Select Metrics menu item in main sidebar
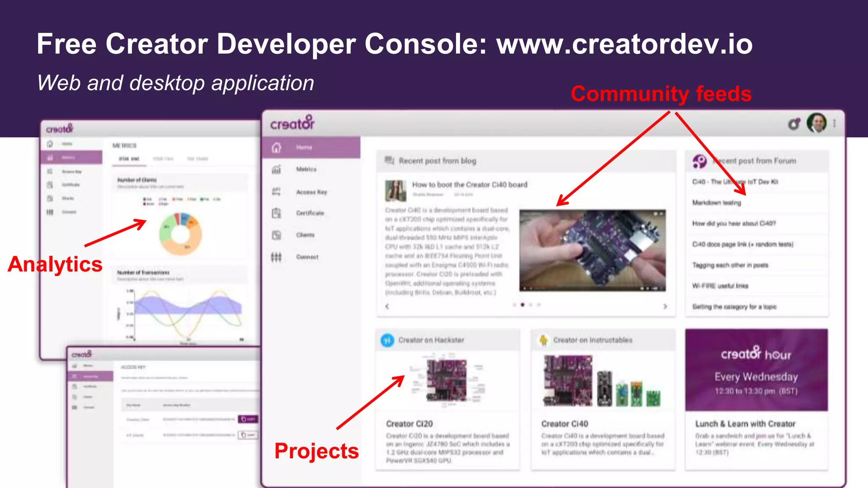Screen dimensions: 868x488 point(311,169)
